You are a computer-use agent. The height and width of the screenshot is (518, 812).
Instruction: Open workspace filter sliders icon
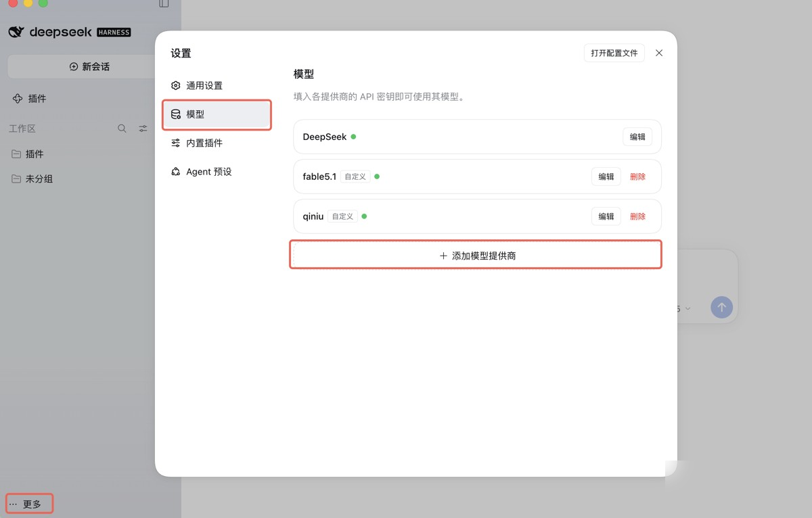pyautogui.click(x=143, y=128)
